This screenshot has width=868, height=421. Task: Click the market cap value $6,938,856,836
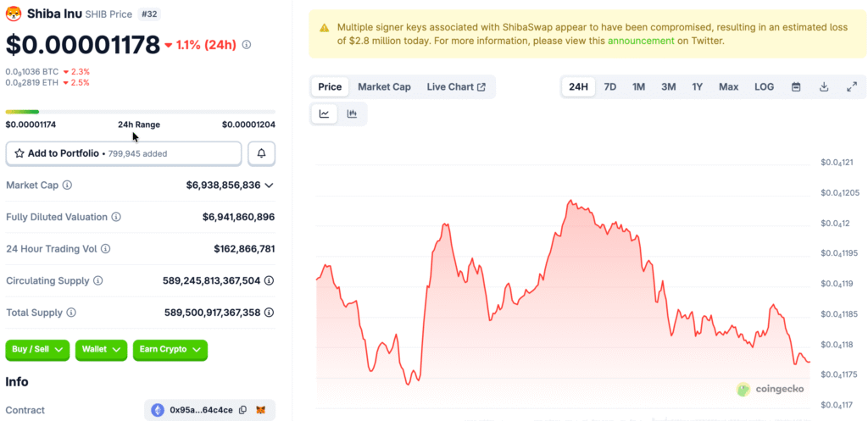(223, 186)
